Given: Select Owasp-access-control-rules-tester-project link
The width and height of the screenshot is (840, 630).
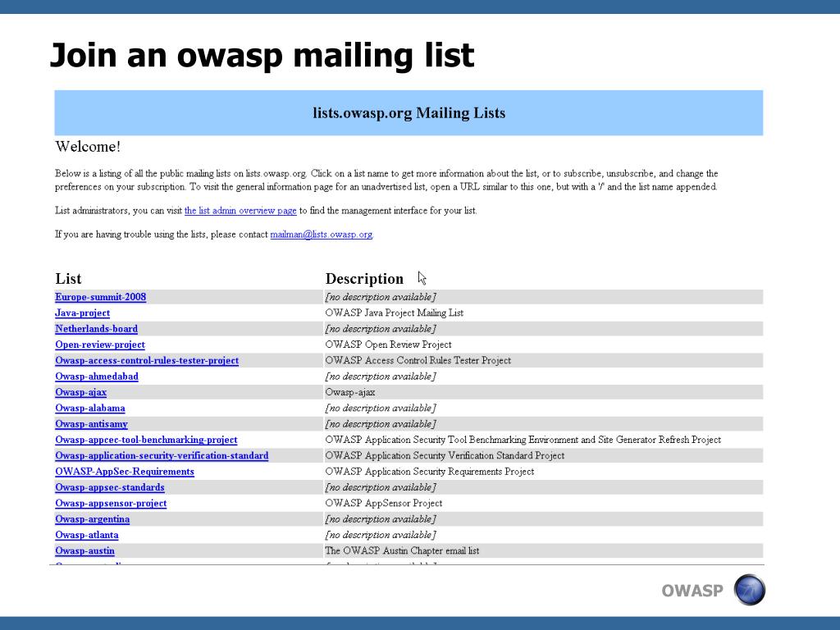Looking at the screenshot, I should coord(147,361).
